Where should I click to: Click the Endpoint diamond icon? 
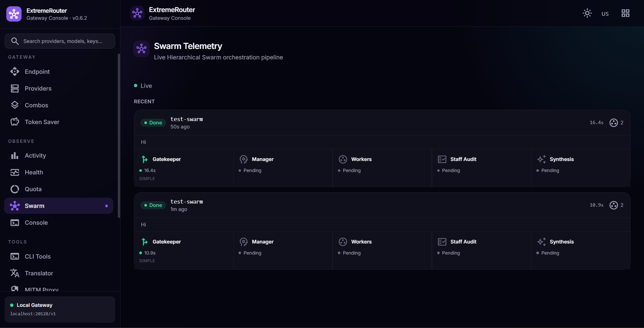15,71
